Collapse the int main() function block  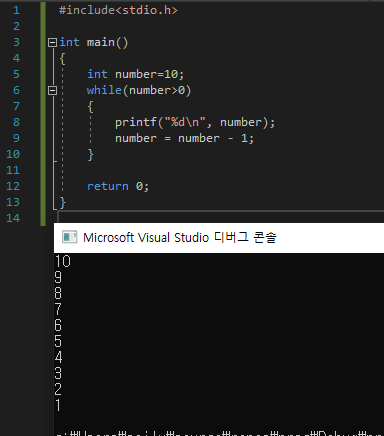[x=52, y=42]
